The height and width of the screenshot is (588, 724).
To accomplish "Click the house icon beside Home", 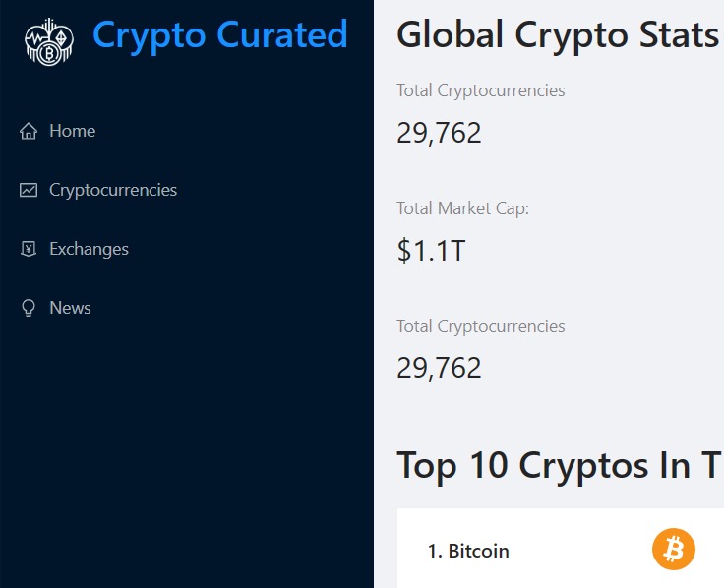I will click(29, 131).
